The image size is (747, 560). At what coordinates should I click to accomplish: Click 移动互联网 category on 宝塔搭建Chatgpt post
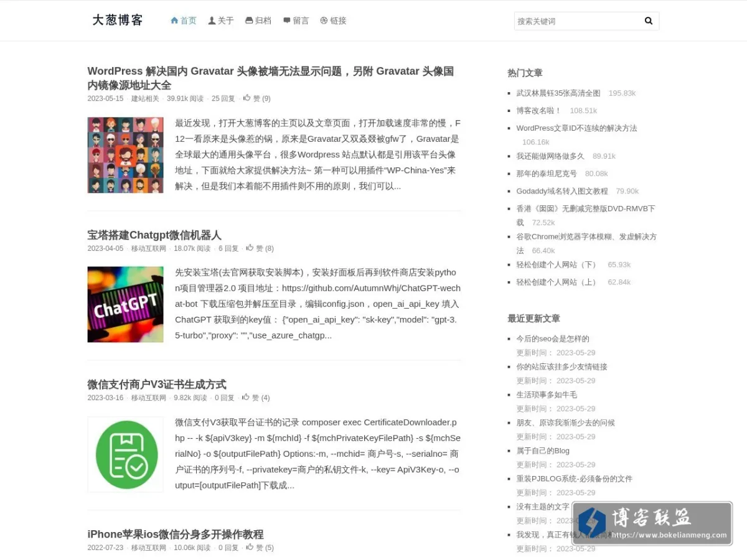(x=149, y=248)
